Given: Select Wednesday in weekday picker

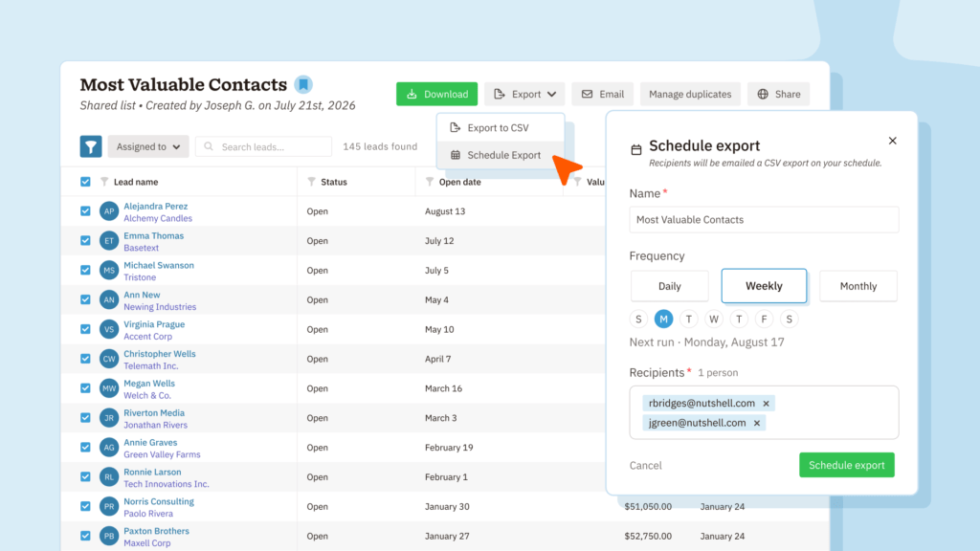Looking at the screenshot, I should pos(714,320).
